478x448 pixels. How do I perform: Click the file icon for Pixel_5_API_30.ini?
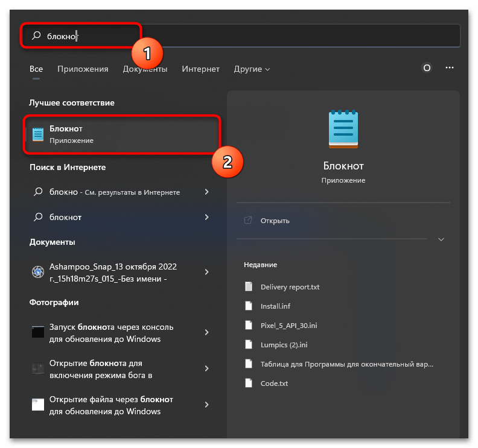pyautogui.click(x=249, y=325)
